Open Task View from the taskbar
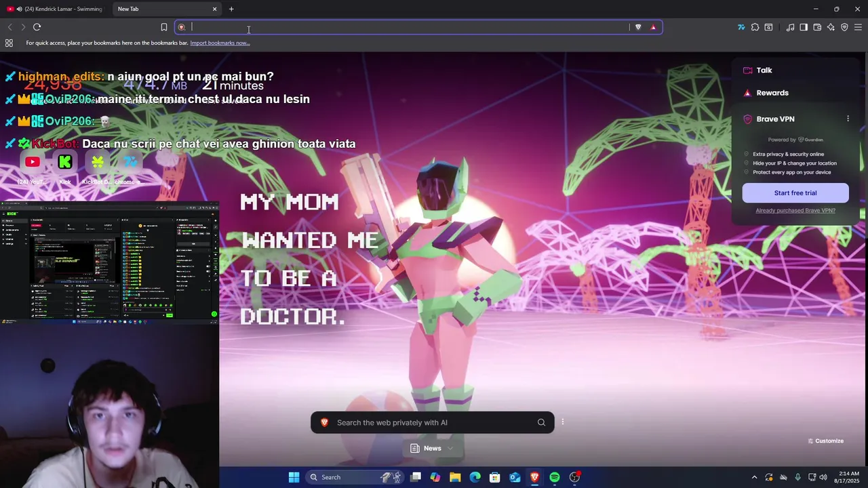The image size is (868, 488). coord(416,477)
